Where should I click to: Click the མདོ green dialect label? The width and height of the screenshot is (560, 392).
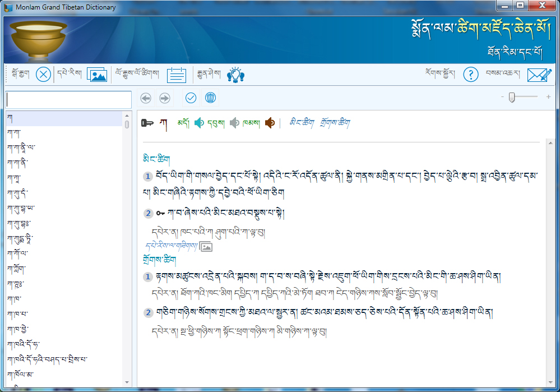183,123
